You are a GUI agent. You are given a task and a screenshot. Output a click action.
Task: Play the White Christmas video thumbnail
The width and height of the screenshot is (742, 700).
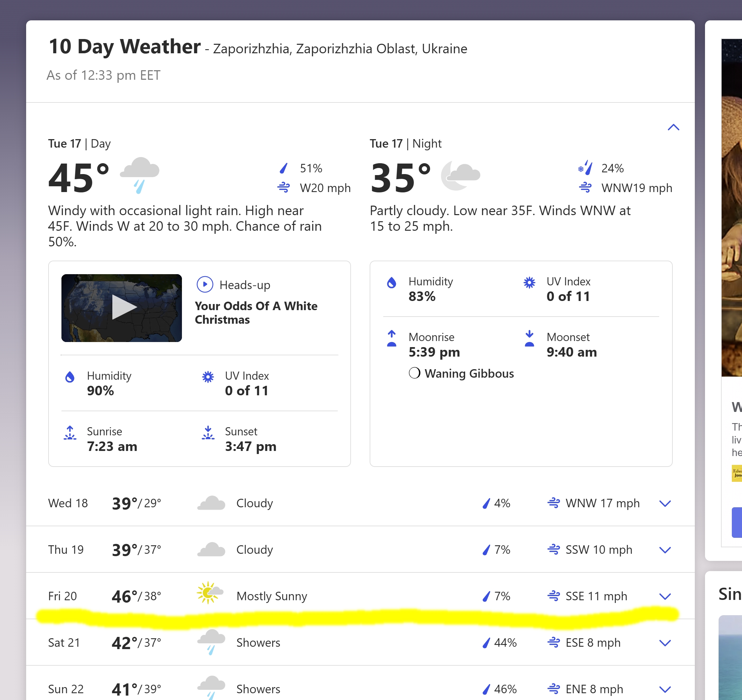pos(122,308)
